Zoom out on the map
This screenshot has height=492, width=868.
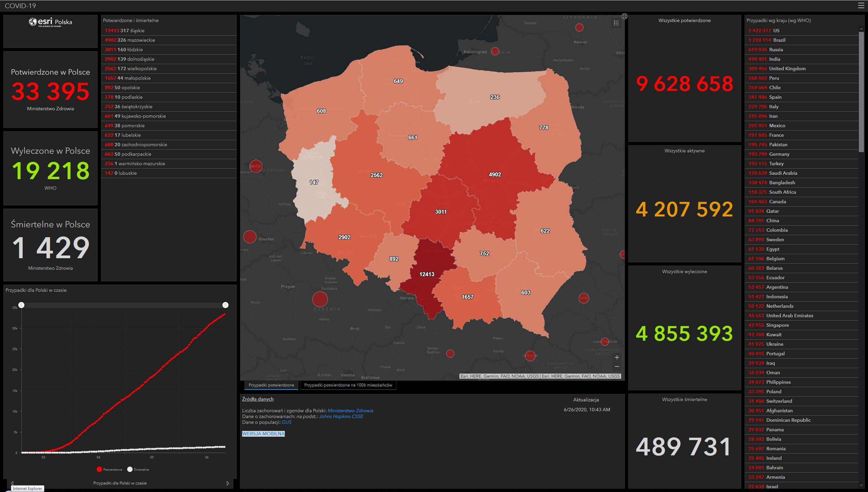617,367
